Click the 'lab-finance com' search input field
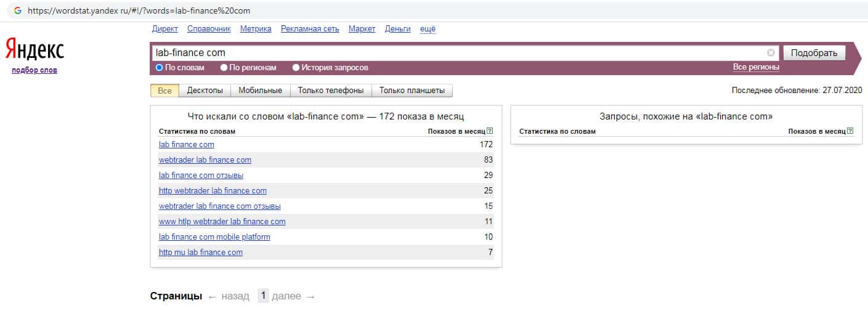 (456, 53)
